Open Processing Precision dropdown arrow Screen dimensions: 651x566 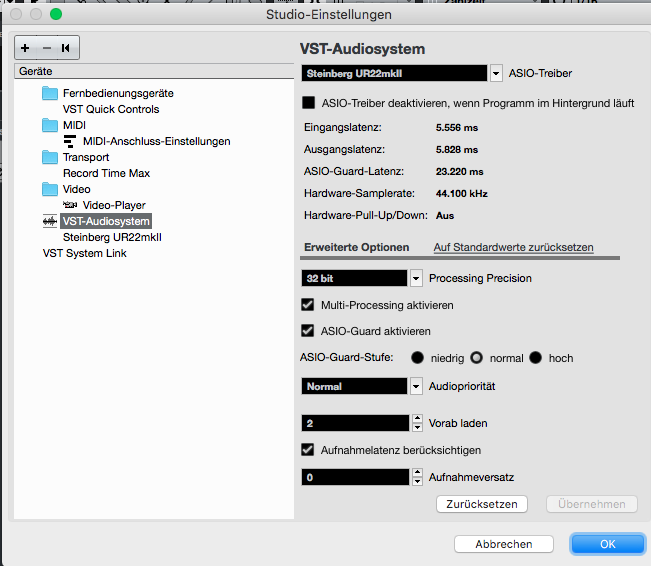click(x=416, y=278)
